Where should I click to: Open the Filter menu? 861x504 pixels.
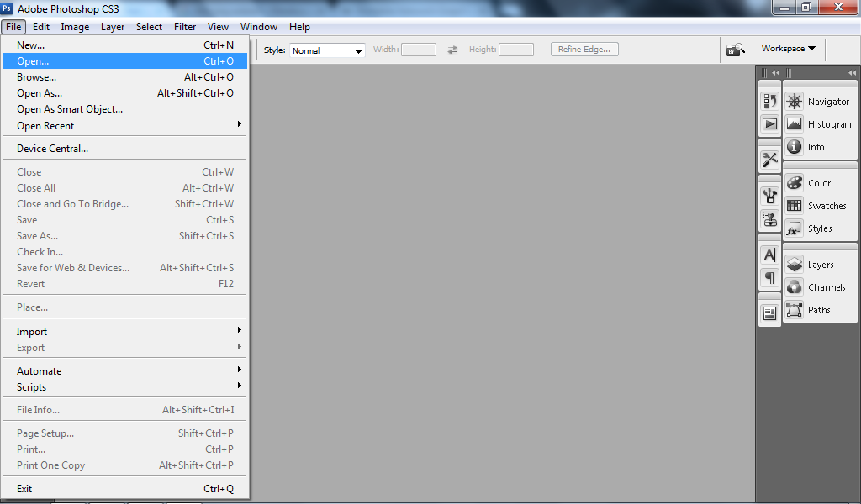coord(185,26)
